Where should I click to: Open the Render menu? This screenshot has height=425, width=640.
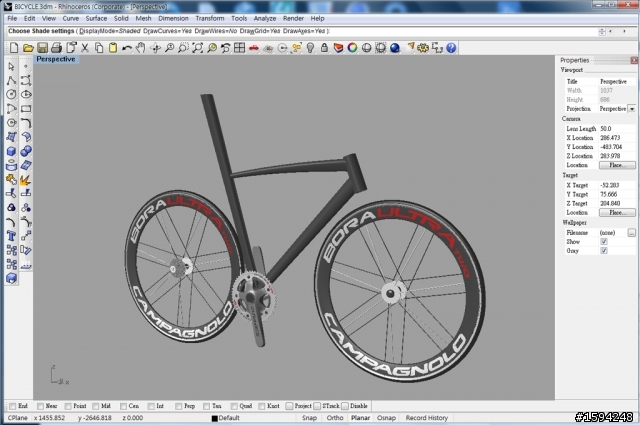click(291, 18)
